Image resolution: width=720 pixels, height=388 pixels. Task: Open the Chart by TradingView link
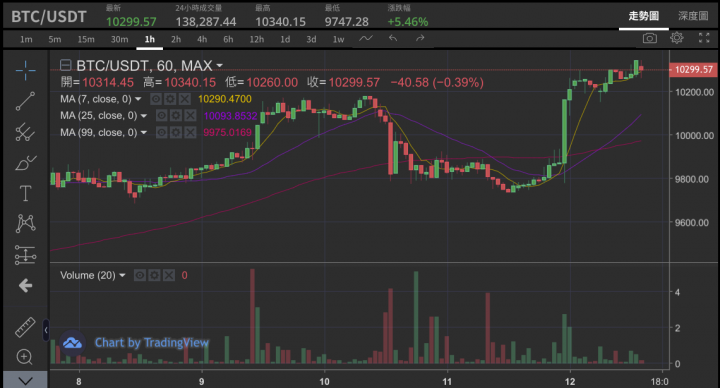[x=152, y=343]
